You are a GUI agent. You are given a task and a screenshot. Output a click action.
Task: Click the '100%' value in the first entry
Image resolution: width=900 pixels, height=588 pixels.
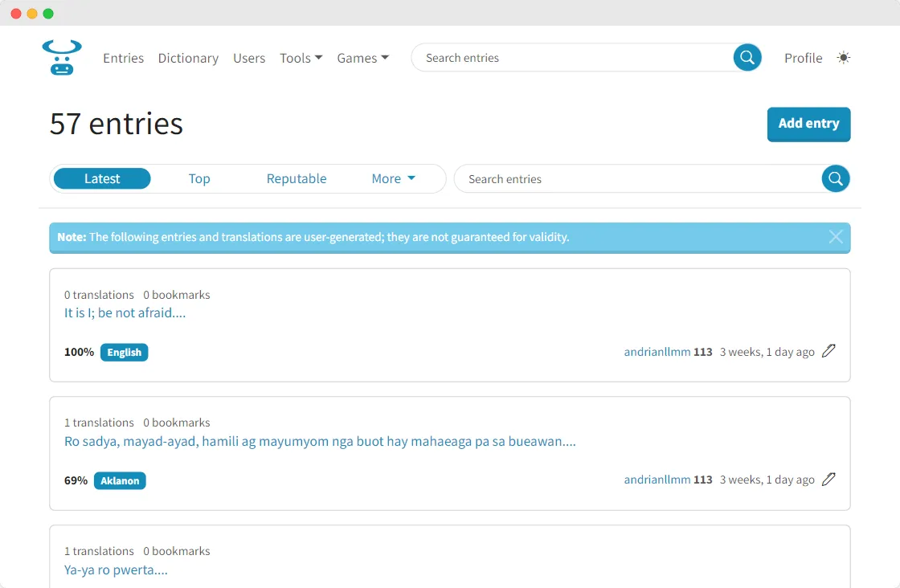tap(80, 352)
